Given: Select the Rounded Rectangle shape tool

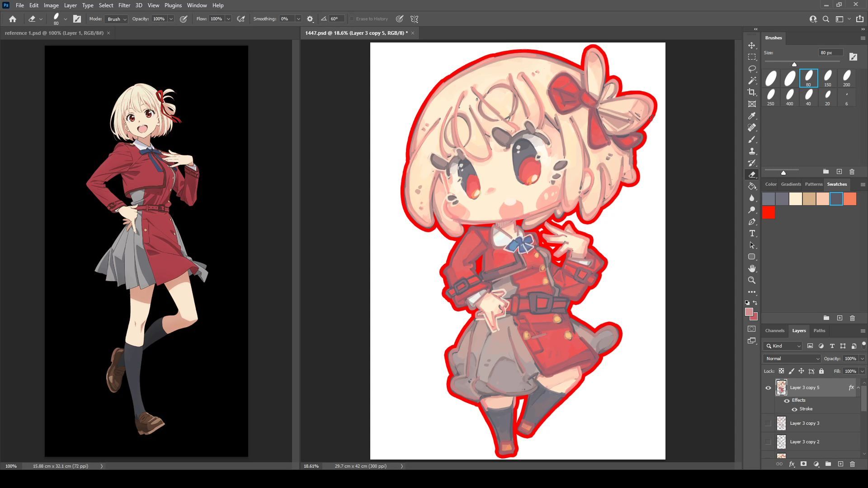Looking at the screenshot, I should click(752, 257).
